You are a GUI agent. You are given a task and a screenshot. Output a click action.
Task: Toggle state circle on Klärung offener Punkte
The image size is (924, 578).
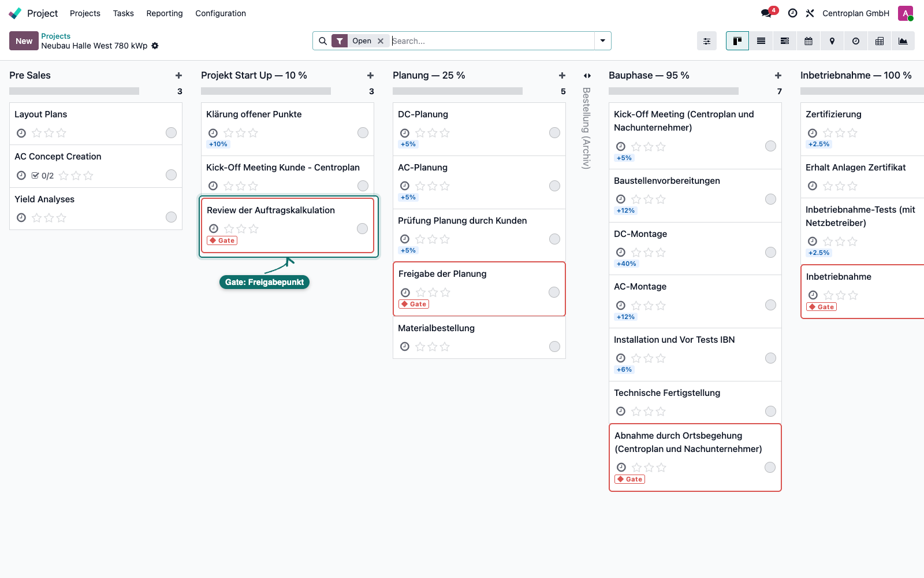pyautogui.click(x=363, y=133)
